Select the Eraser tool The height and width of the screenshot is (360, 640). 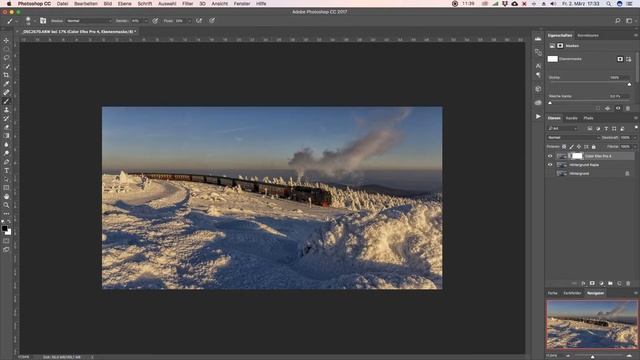[6, 127]
